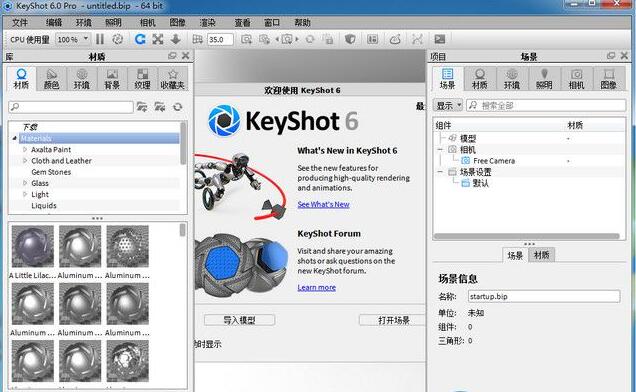Click the cloud library toolbar icon
636x392 pixels.
(395, 39)
